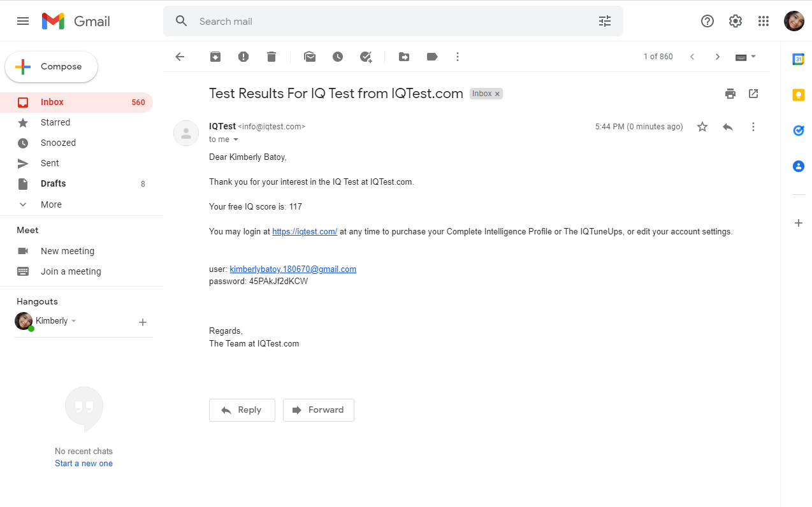
Task: Remove the Inbox label from the subject line
Action: click(497, 93)
